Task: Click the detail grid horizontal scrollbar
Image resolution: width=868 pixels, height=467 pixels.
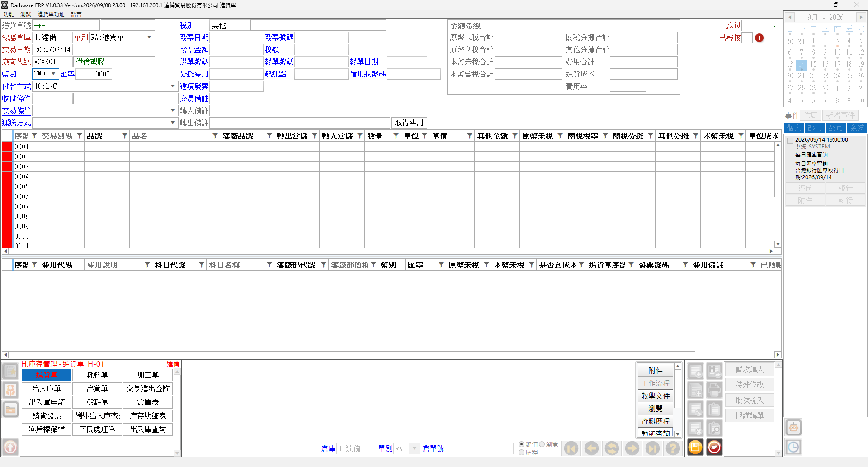Action: tap(154, 251)
